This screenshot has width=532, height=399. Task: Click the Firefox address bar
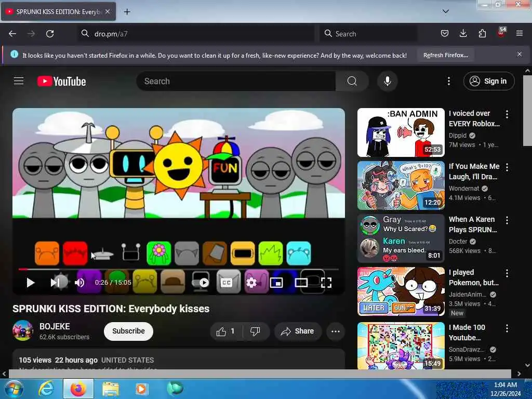196,34
